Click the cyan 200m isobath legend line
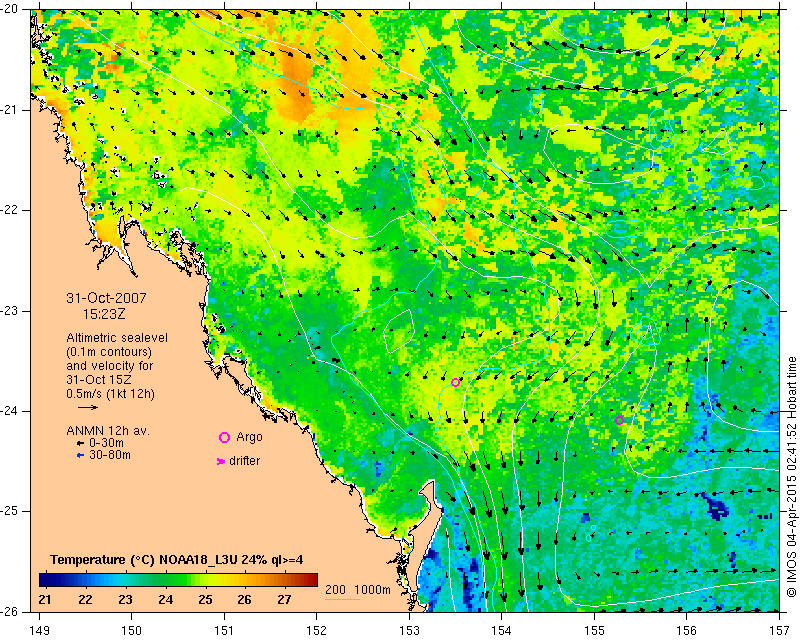Screen dimensions: 800x640 pos(342,599)
